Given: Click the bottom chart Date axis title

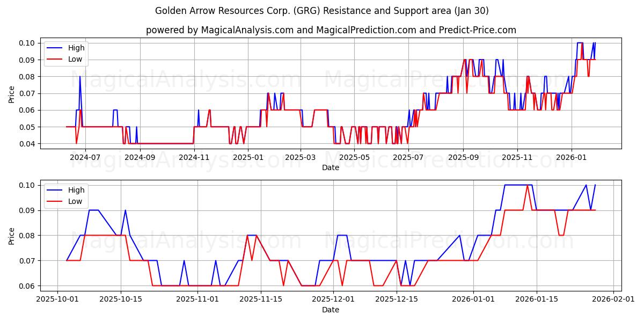Looking at the screenshot, I should [x=331, y=310].
